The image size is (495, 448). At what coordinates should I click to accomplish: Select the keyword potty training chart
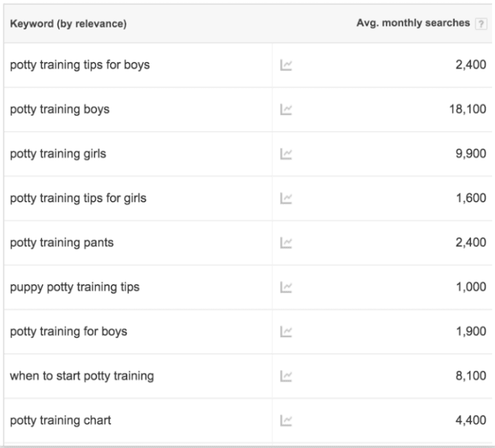click(61, 420)
